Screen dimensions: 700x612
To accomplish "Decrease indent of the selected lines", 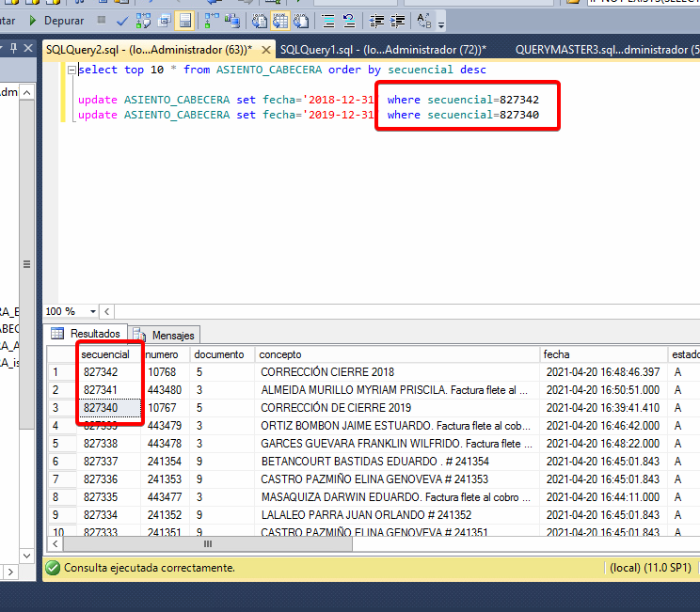I will (x=376, y=21).
